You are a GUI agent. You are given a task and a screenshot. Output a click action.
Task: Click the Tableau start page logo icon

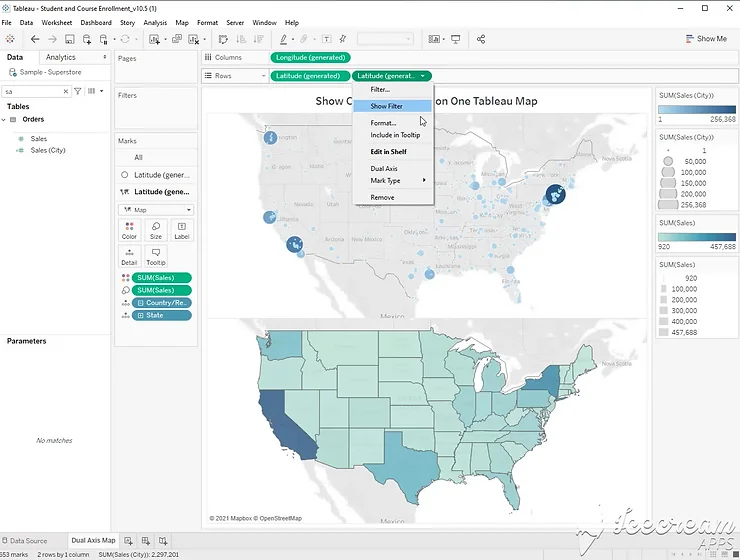(x=10, y=39)
